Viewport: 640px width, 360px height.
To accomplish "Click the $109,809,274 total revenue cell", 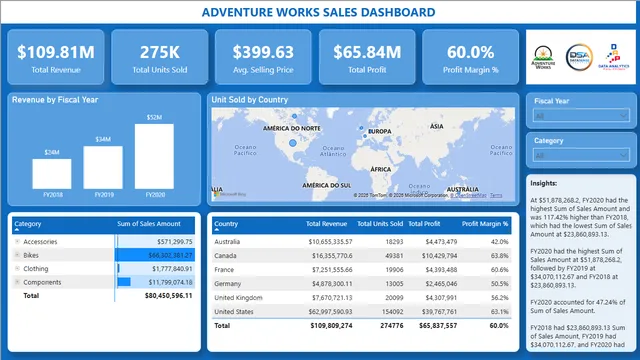I will coord(331,325).
